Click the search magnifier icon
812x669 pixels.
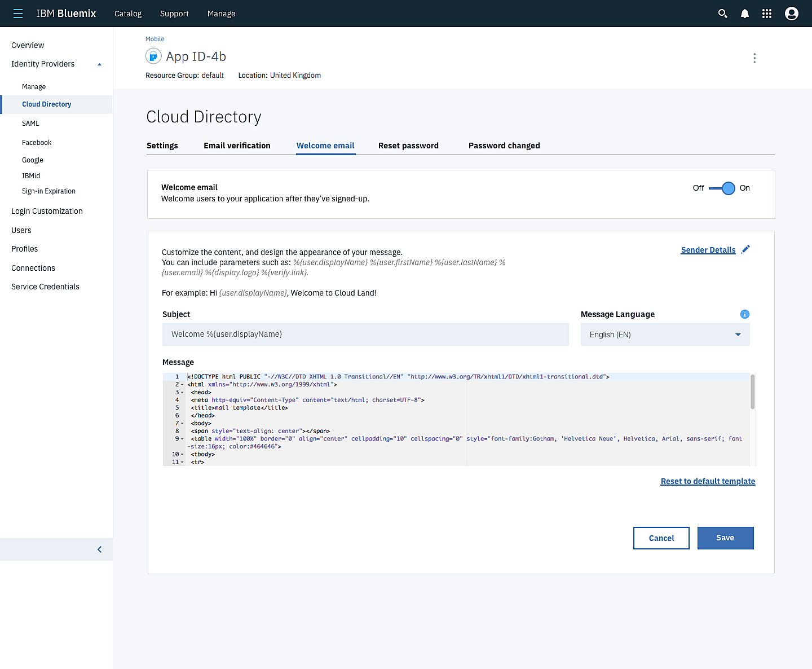pos(722,14)
